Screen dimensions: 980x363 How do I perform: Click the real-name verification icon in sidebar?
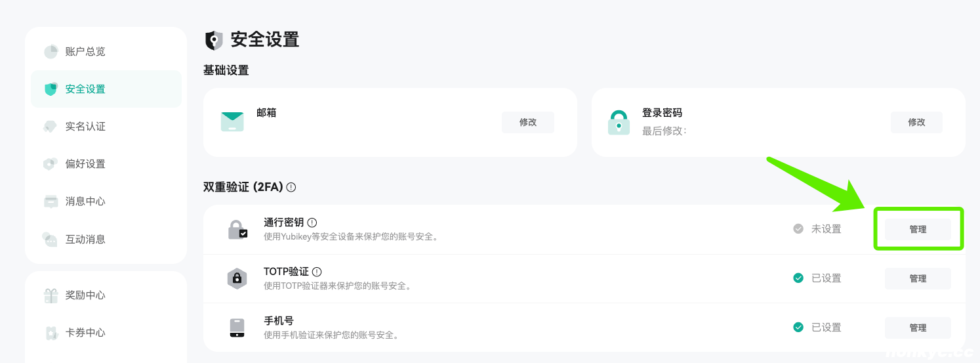coord(51,126)
